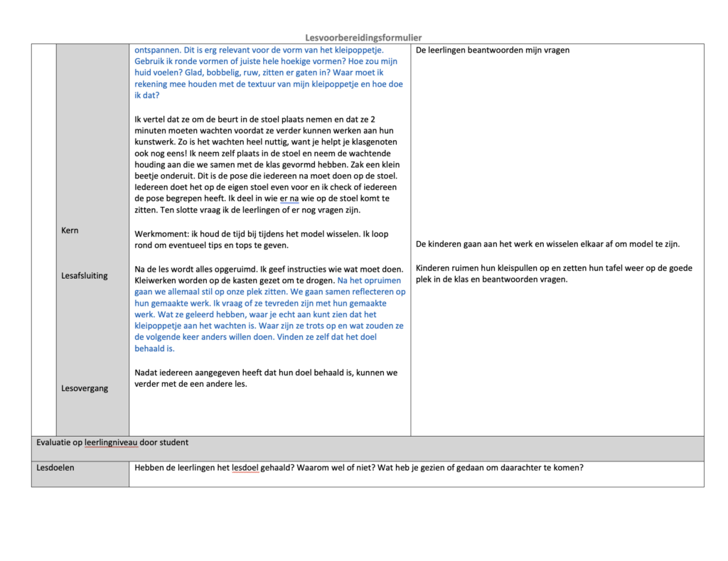Click the paragraph starting 'Kinderen ruimen hun kleispullen'
Screen dimensions: 728x561
coord(554,274)
